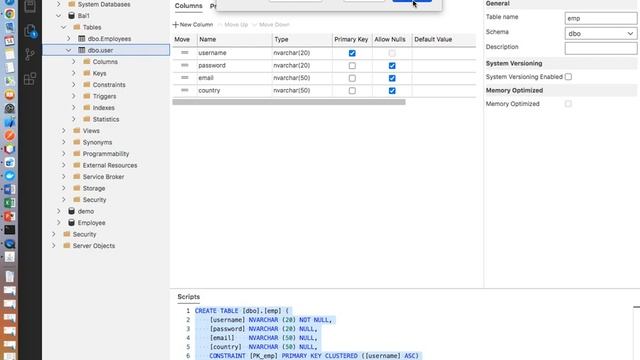Uncheck Allow Nulls for the country column
This screenshot has width=640, height=360.
(x=392, y=91)
